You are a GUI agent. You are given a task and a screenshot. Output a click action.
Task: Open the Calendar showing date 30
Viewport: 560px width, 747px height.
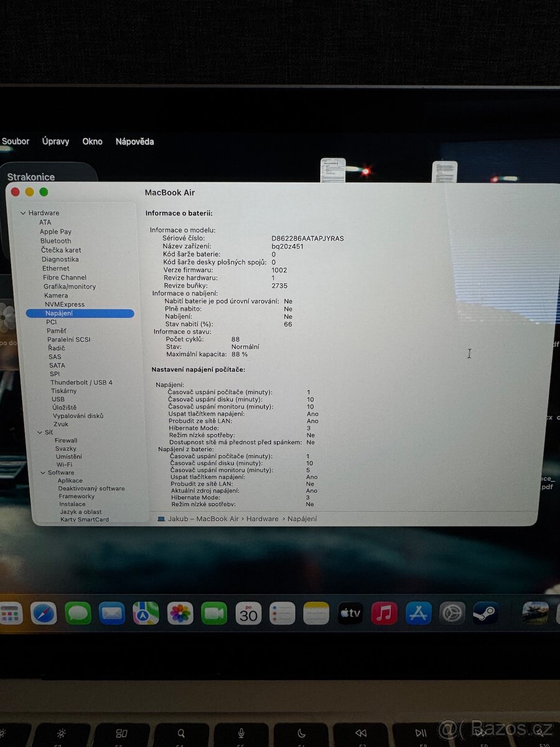[249, 613]
